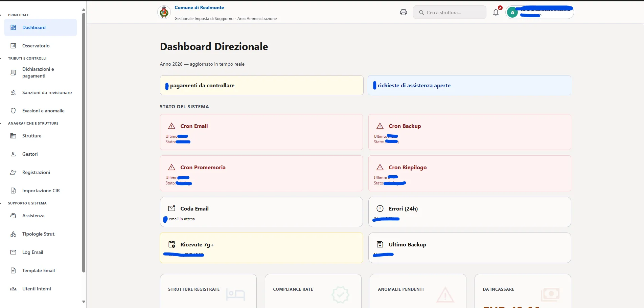Image resolution: width=644 pixels, height=308 pixels.
Task: Open the Gestori page
Action: (x=41, y=154)
